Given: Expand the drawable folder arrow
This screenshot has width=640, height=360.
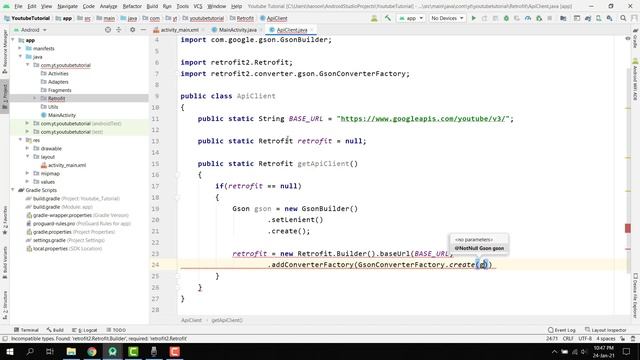Looking at the screenshot, I should [x=27, y=148].
